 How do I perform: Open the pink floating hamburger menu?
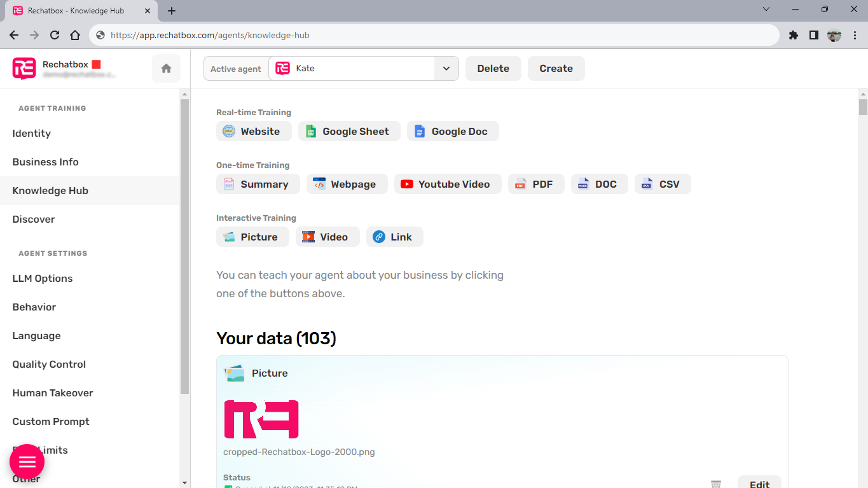pos(27,461)
